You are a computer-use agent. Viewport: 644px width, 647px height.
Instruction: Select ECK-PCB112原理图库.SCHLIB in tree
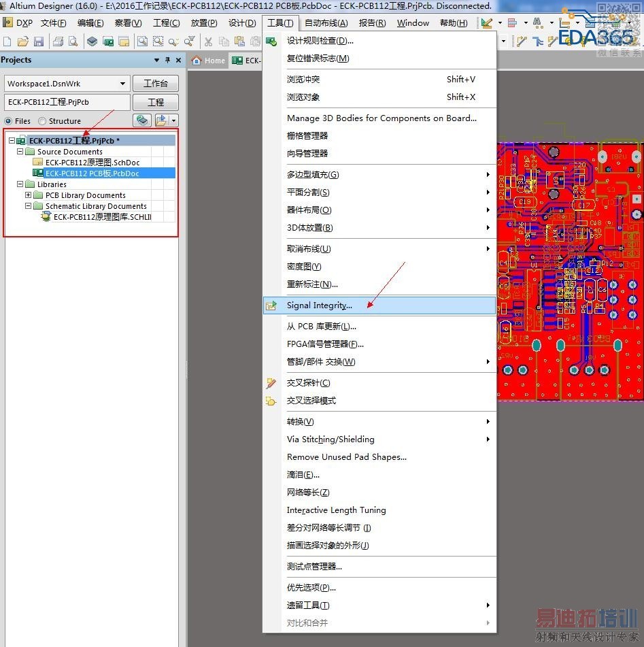(x=102, y=216)
